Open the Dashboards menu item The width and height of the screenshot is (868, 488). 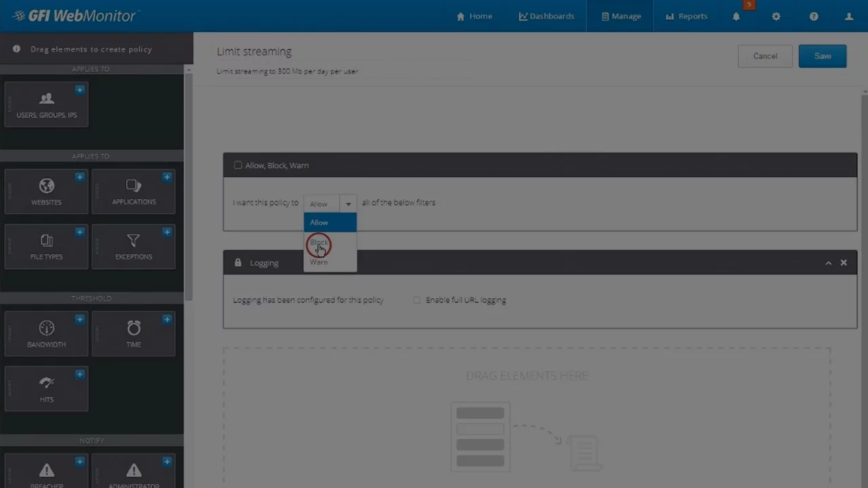546,16
